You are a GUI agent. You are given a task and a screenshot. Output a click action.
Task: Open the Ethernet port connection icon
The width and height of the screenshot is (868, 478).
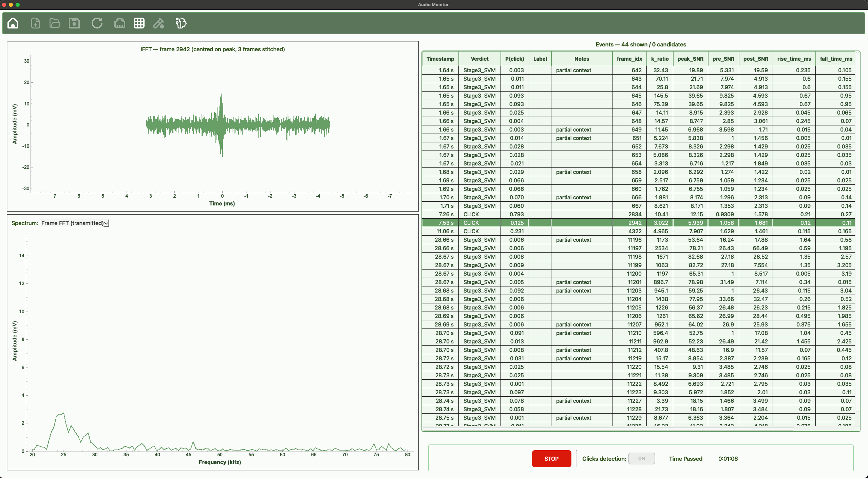click(x=119, y=23)
